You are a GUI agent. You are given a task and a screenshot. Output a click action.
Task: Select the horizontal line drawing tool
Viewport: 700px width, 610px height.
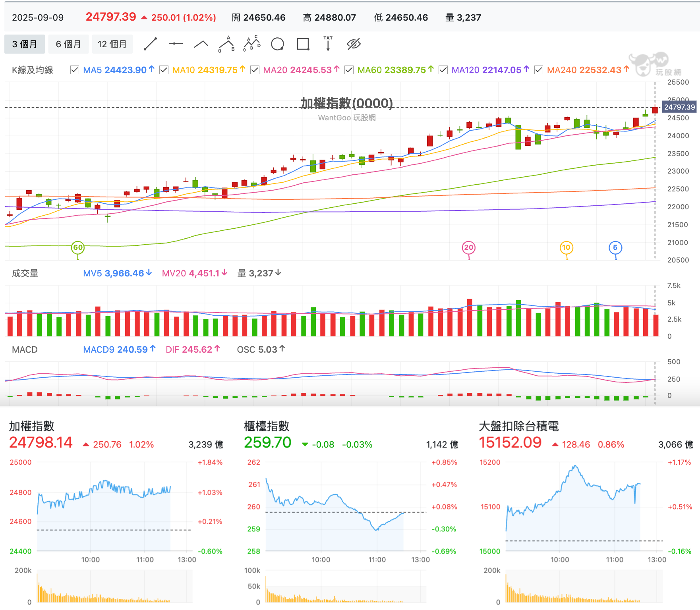click(176, 44)
